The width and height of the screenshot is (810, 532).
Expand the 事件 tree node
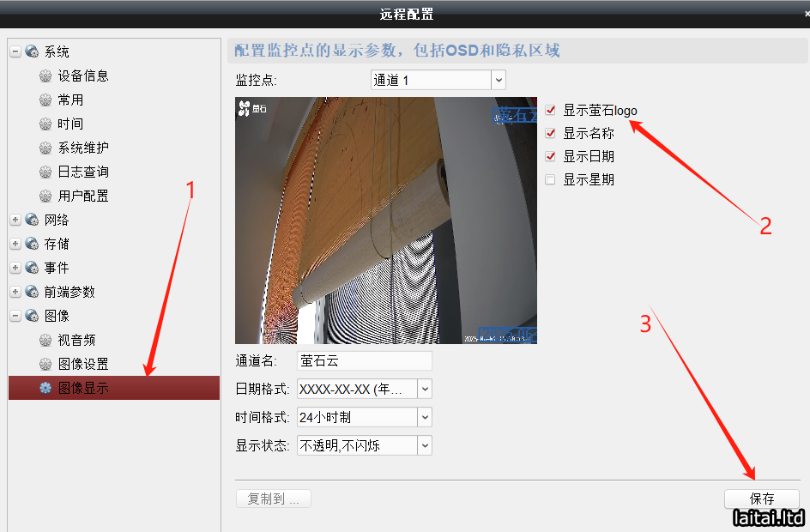15,268
